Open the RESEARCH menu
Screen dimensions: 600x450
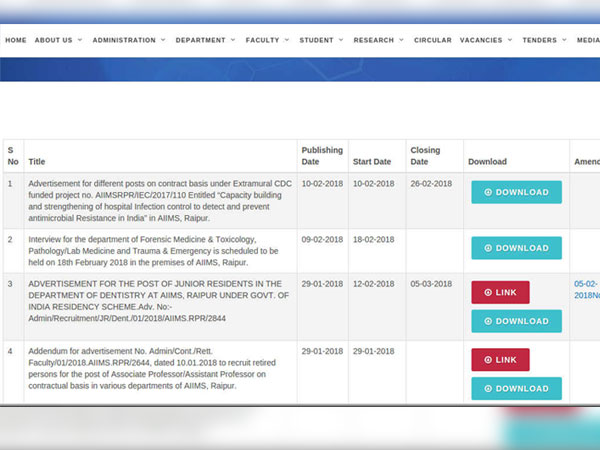tap(373, 40)
